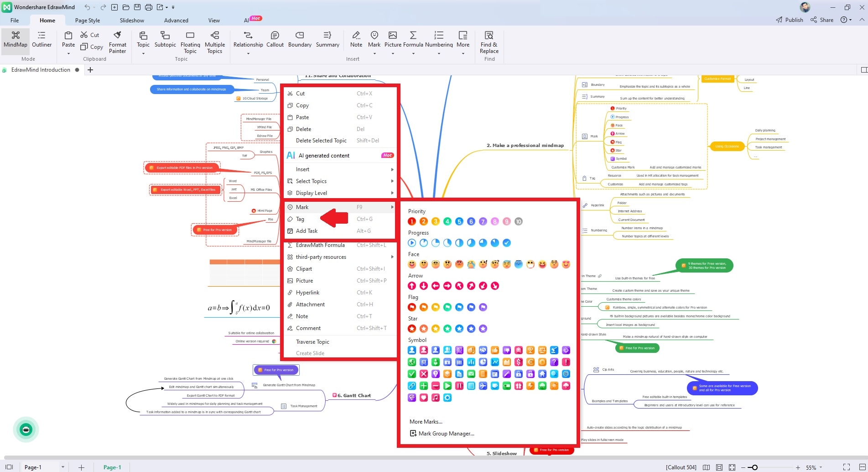Open the floating AI assistant robot button

[x=26, y=430]
